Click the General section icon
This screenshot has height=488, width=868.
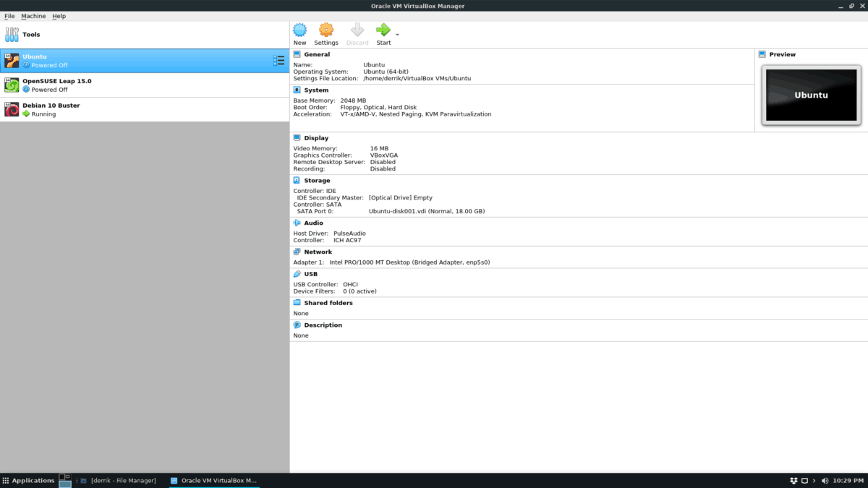point(296,54)
